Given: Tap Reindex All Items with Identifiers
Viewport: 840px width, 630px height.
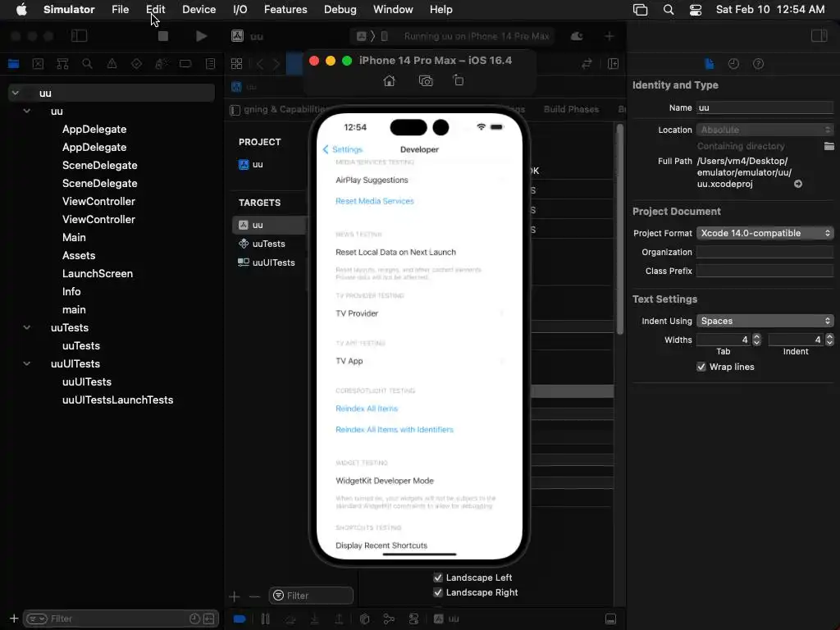Looking at the screenshot, I should 395,430.
